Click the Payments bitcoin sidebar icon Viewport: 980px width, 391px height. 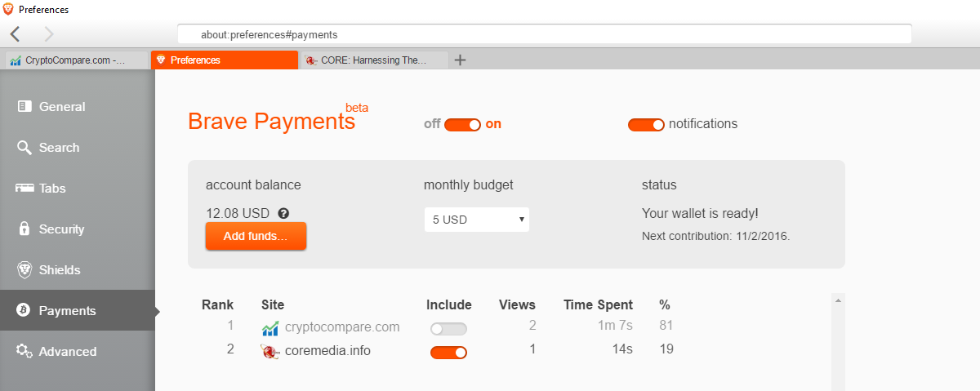click(24, 310)
